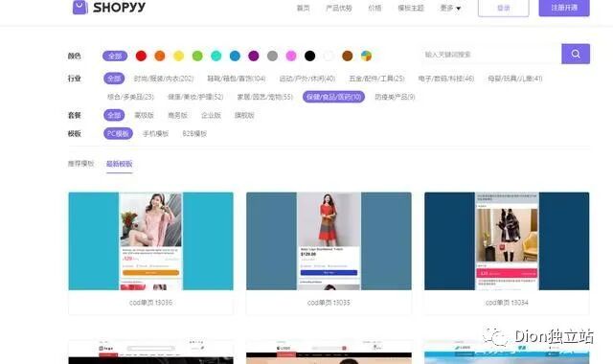This screenshot has height=364, width=613.
Task: Focus the keyword search input field
Action: [x=490, y=55]
